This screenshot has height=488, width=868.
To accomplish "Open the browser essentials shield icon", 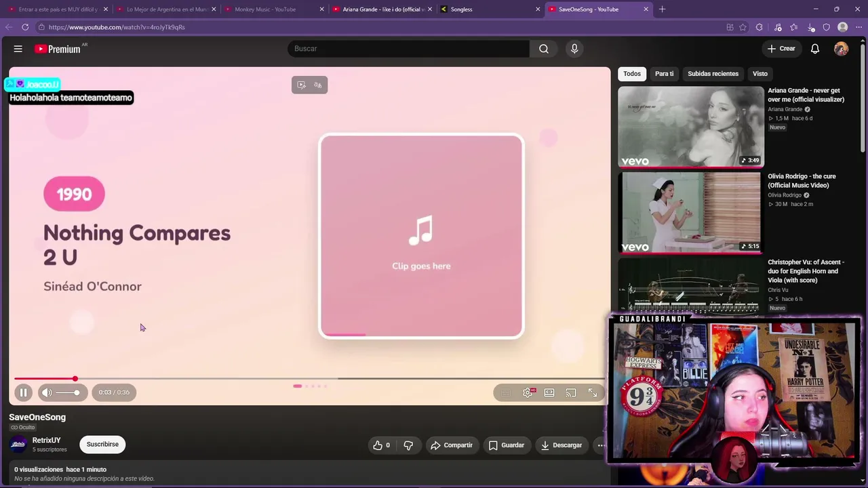I will pos(827,27).
